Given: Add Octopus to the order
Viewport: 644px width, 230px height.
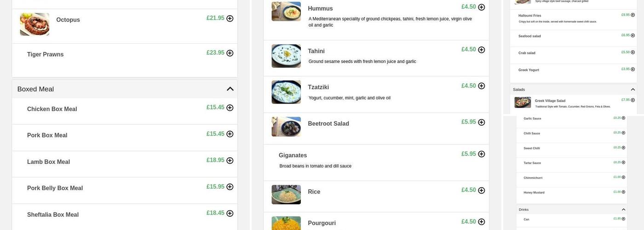Looking at the screenshot, I should [x=230, y=18].
